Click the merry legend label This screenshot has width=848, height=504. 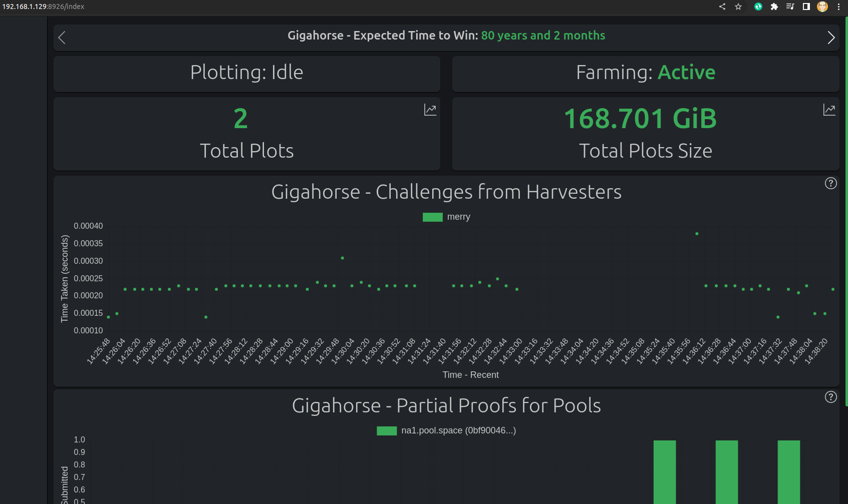(459, 217)
